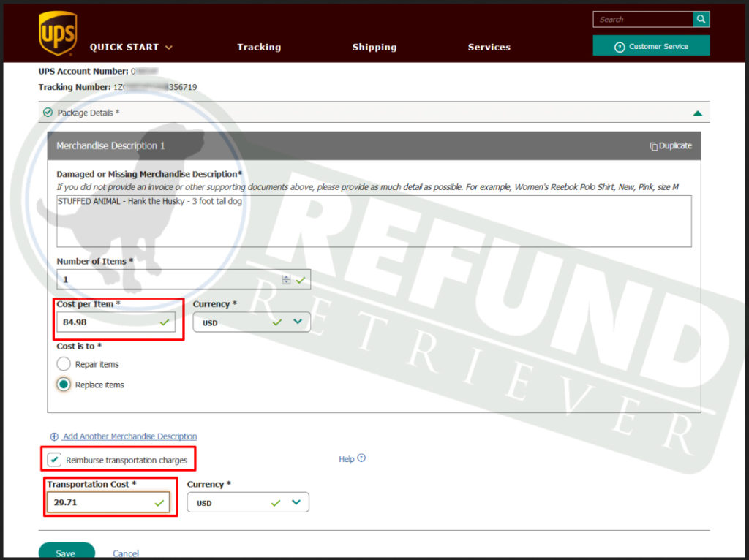Screen dimensions: 749x560
Task: Collapse the Package Details section
Action: point(697,113)
